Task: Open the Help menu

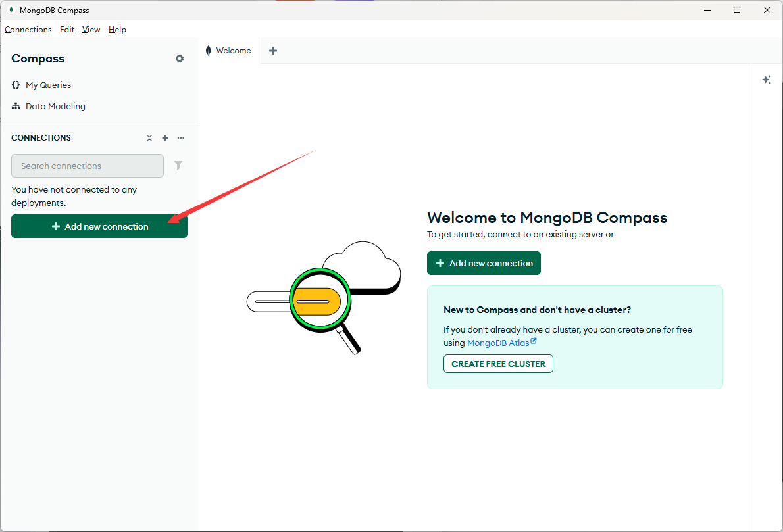Action: click(x=117, y=29)
